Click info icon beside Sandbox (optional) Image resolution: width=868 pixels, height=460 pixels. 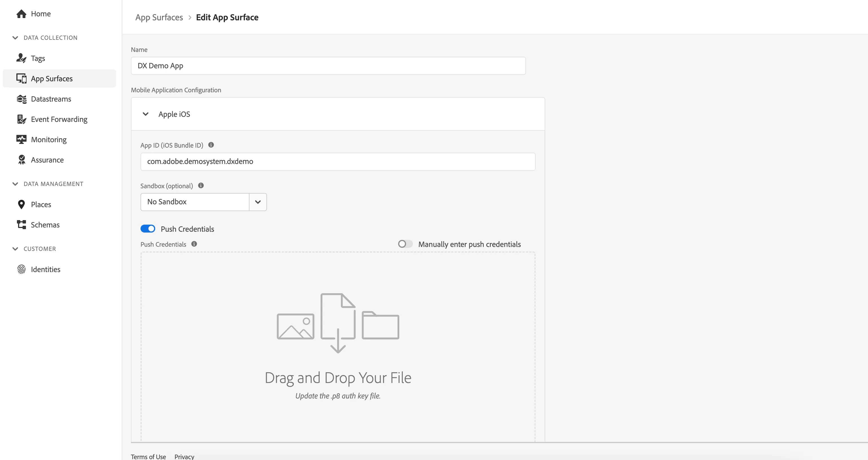click(x=201, y=185)
